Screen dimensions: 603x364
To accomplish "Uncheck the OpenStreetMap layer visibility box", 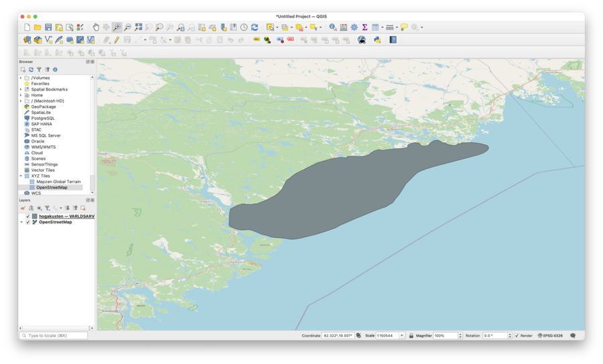I will tap(28, 222).
